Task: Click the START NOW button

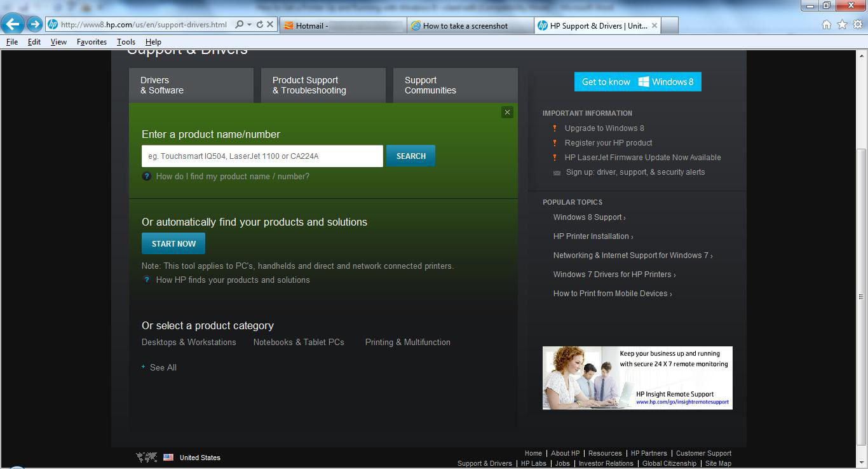Action: (173, 244)
